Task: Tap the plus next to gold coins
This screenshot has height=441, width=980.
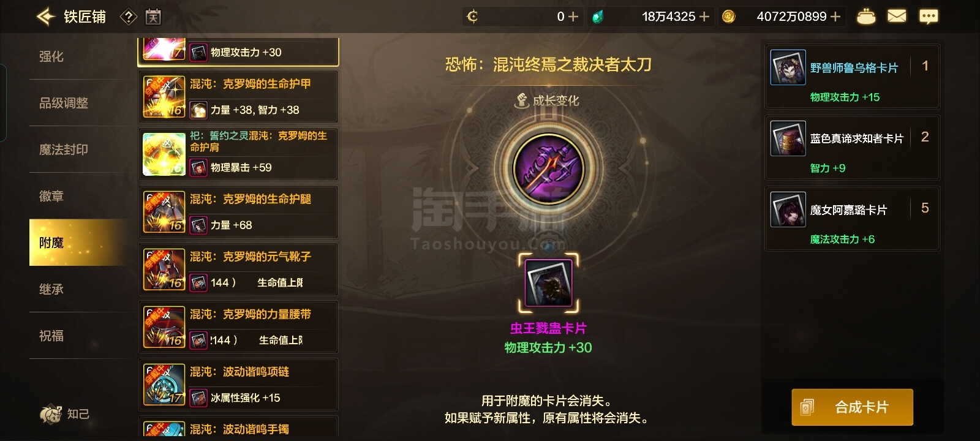Action: 835,17
